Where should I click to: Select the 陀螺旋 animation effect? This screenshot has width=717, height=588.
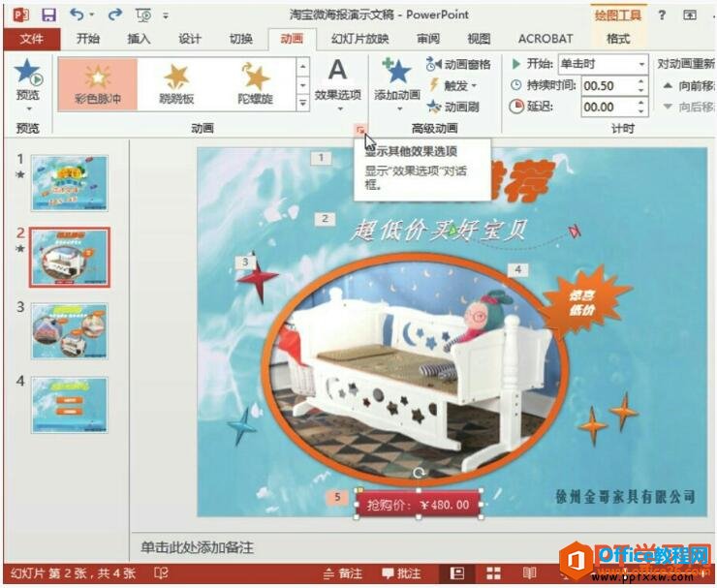[255, 84]
